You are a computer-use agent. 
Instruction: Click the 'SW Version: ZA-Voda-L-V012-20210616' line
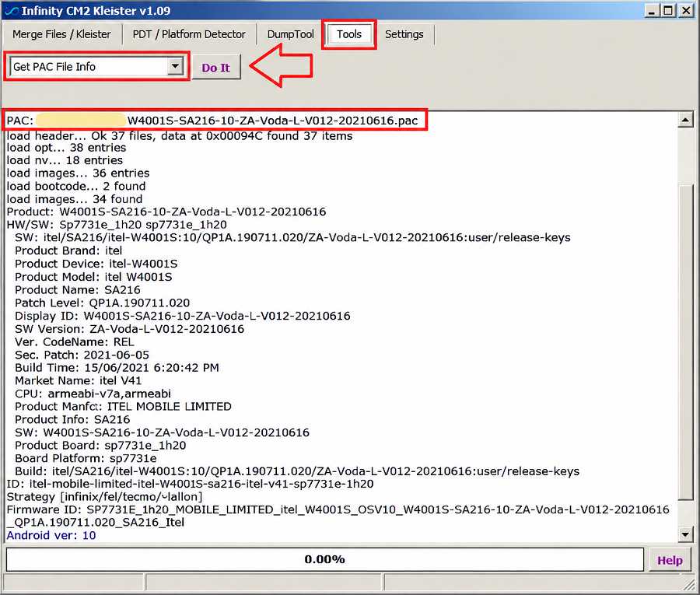129,329
